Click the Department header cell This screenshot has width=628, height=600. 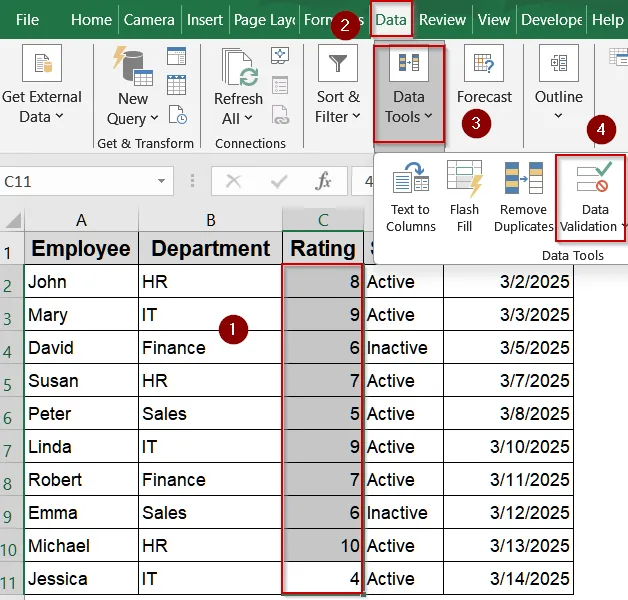point(210,248)
